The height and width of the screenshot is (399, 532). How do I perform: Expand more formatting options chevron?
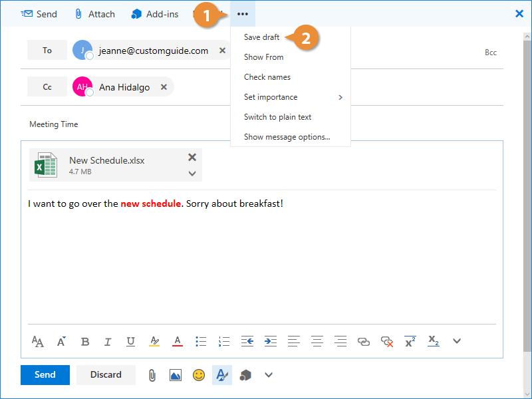[x=457, y=341]
